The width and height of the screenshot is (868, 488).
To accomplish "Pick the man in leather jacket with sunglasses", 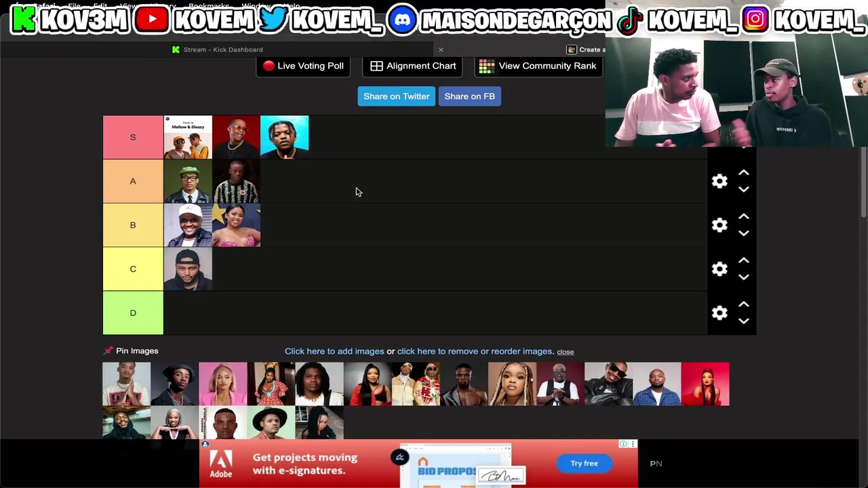I will point(608,384).
